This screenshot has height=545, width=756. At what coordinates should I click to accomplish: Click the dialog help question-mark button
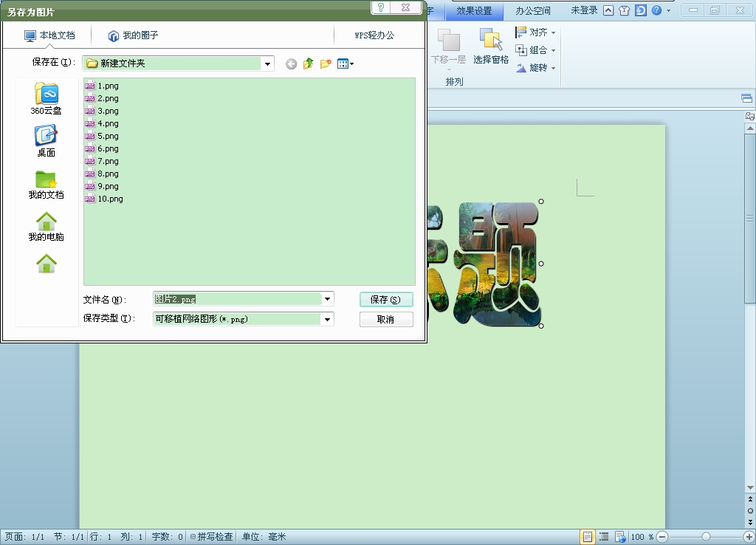pyautogui.click(x=381, y=7)
